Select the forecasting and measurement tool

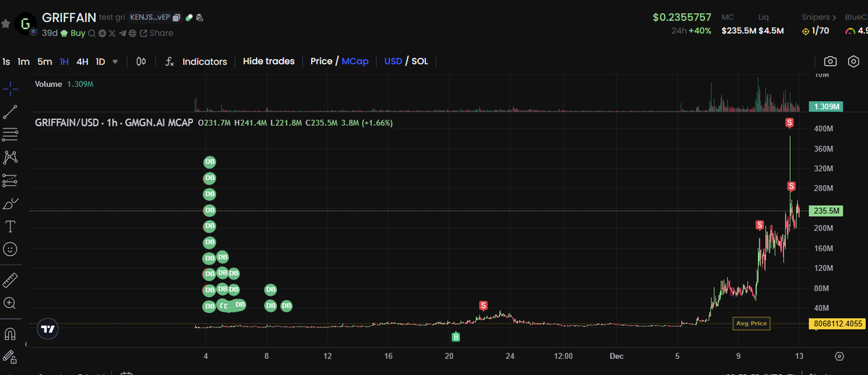10,180
